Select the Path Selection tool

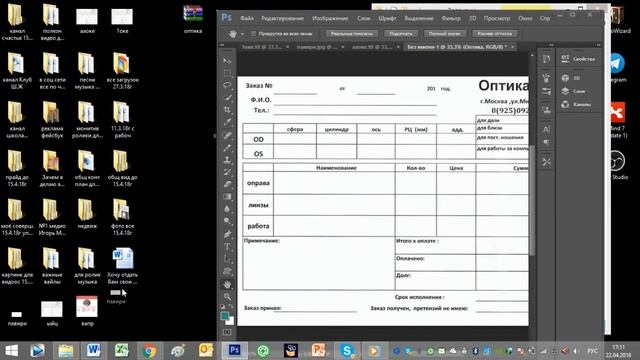(227, 258)
